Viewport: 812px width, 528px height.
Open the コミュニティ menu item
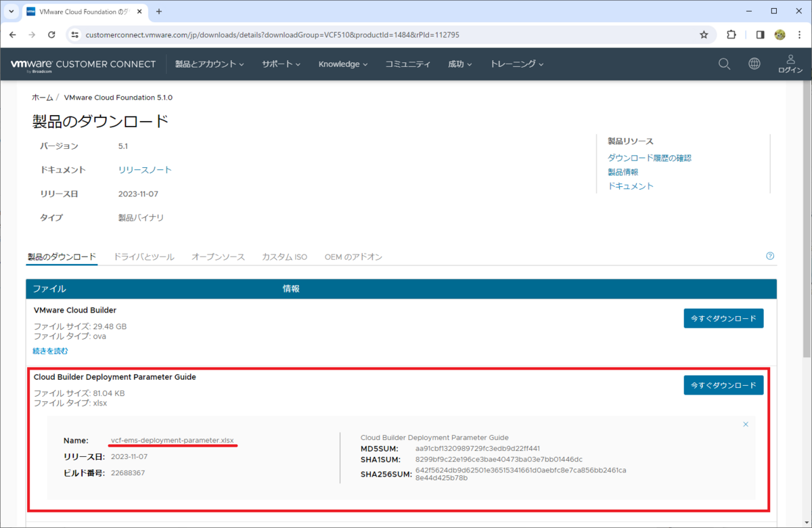pyautogui.click(x=408, y=64)
